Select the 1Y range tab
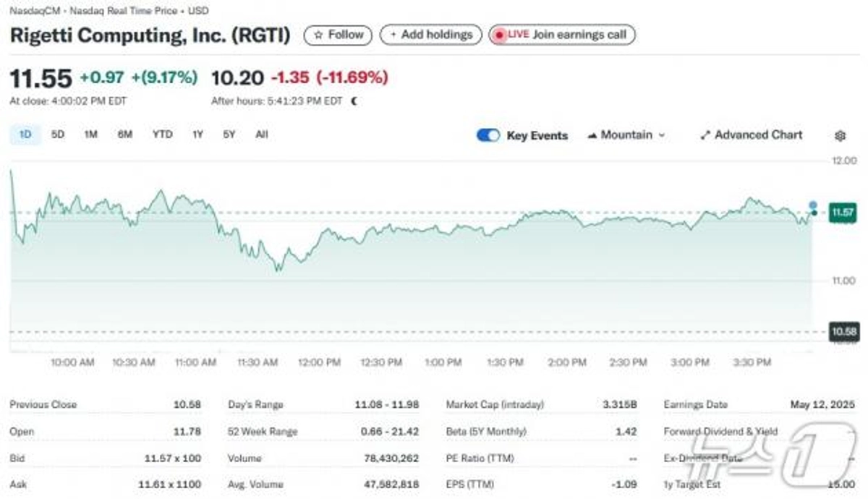868x499 pixels. coord(197,135)
